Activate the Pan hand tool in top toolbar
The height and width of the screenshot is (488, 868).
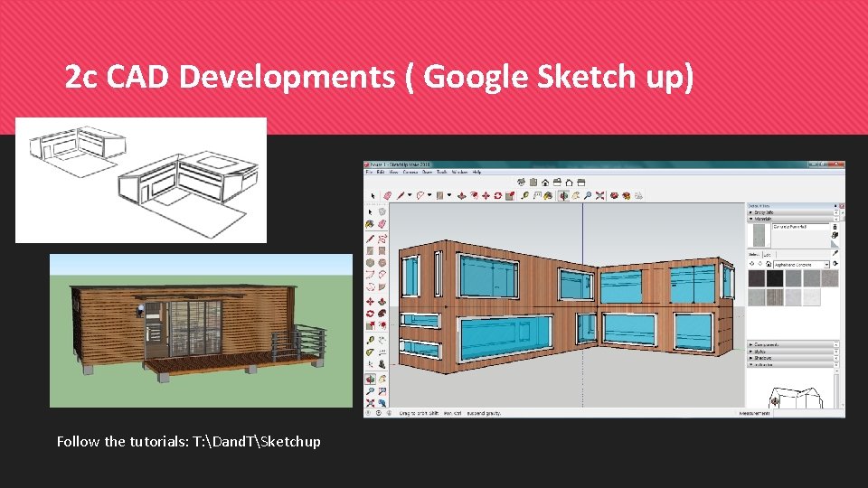coord(576,196)
